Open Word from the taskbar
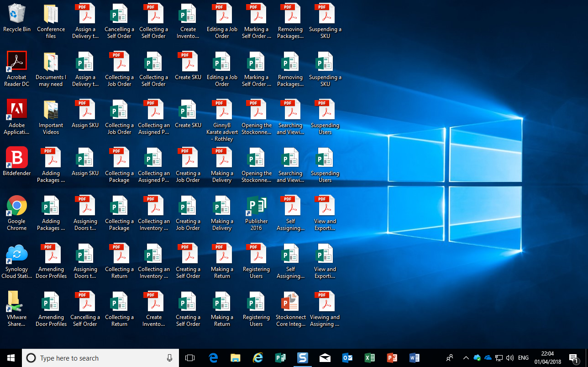The width and height of the screenshot is (588, 367). click(415, 358)
